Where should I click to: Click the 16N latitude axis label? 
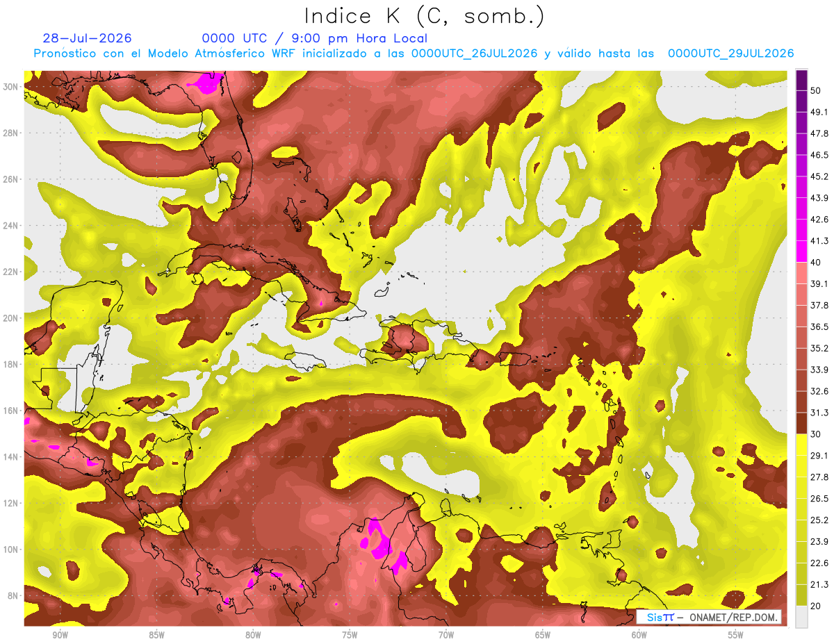click(x=11, y=411)
